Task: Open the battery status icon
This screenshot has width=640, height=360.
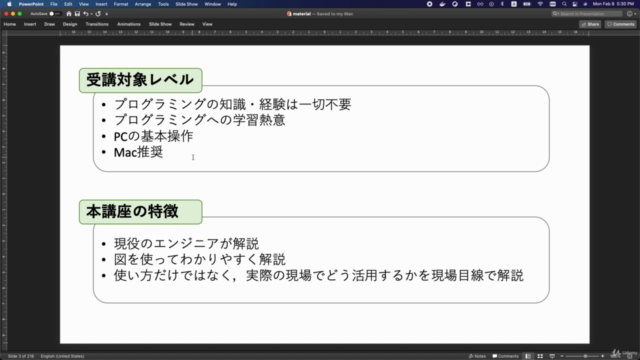Action: tap(527, 4)
